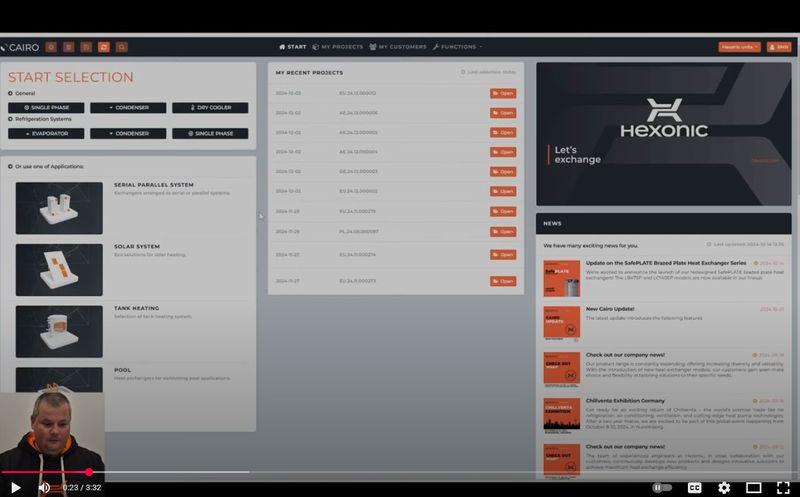
Task: Open the Cairo Update news thumbnail
Action: click(562, 324)
